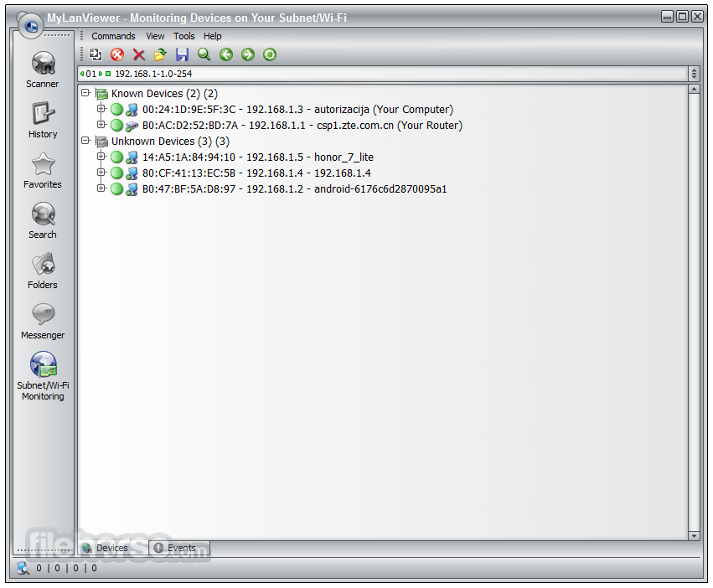The image size is (713, 588).
Task: Click the Known Devices group icon
Action: [x=101, y=94]
